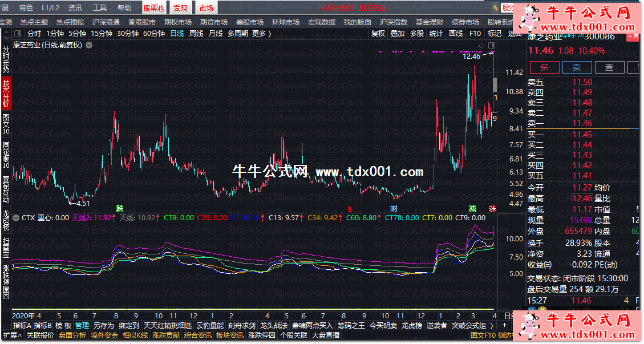Toggle the right side panel icon on the chart

(492, 45)
